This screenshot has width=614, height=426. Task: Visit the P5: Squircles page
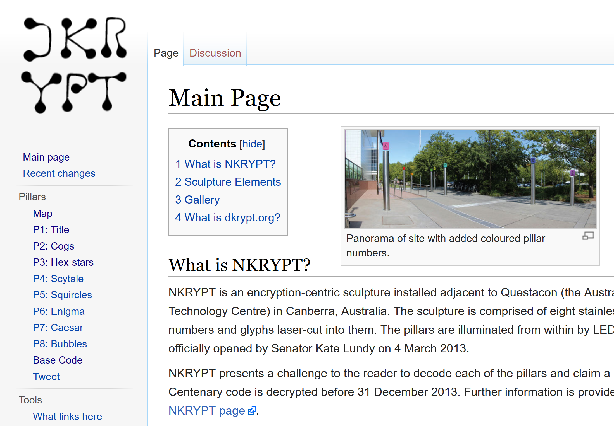(x=62, y=295)
